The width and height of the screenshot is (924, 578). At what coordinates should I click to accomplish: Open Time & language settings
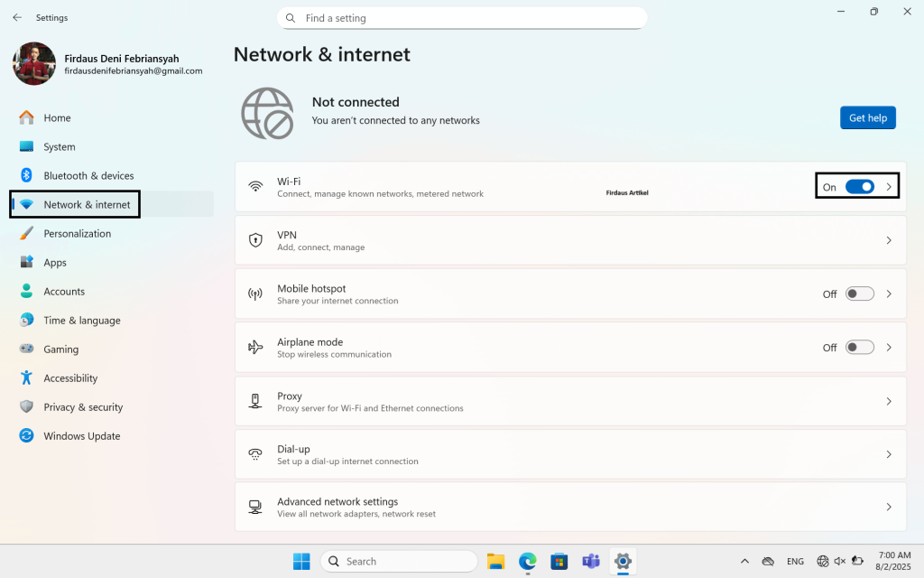point(83,320)
